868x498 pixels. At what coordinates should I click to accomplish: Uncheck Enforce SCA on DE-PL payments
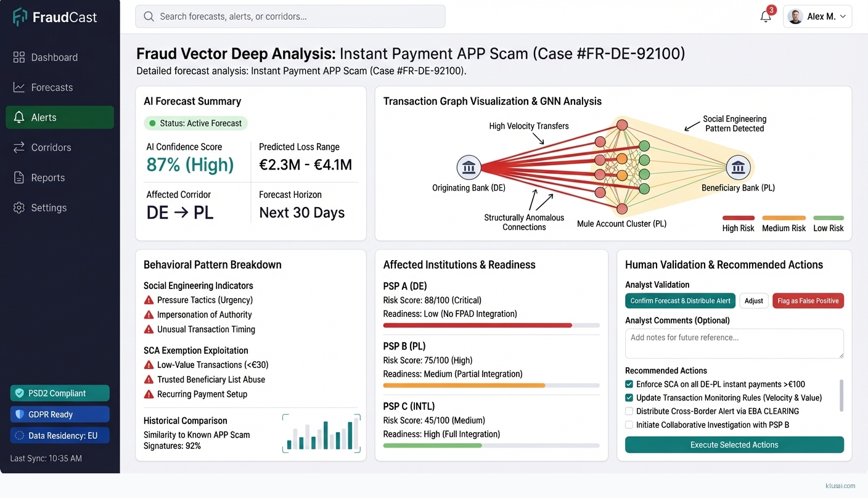(x=629, y=384)
